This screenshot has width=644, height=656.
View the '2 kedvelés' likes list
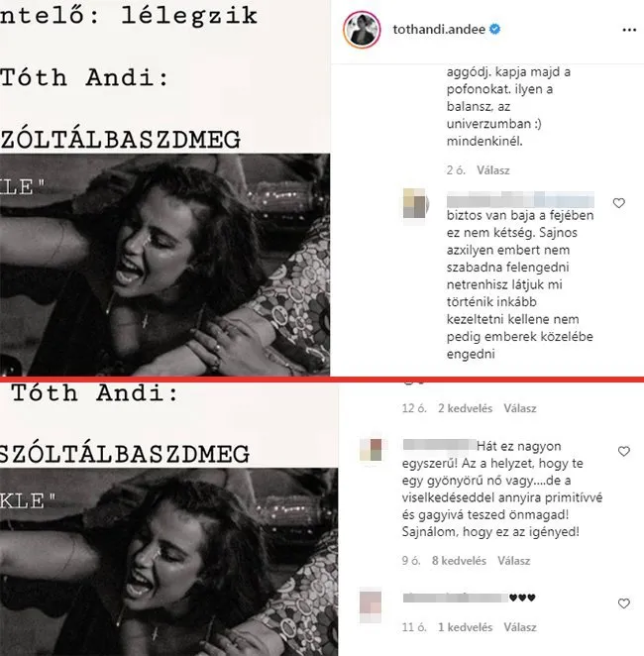(465, 408)
